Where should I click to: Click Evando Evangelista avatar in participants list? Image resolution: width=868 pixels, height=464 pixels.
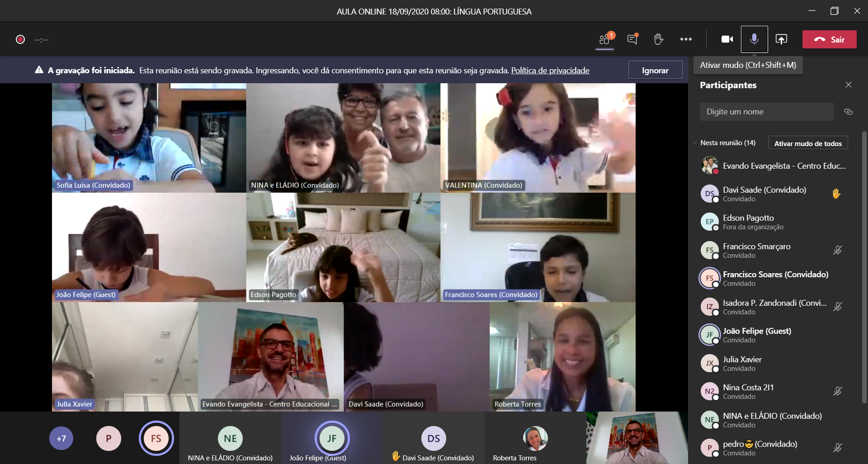click(x=710, y=165)
